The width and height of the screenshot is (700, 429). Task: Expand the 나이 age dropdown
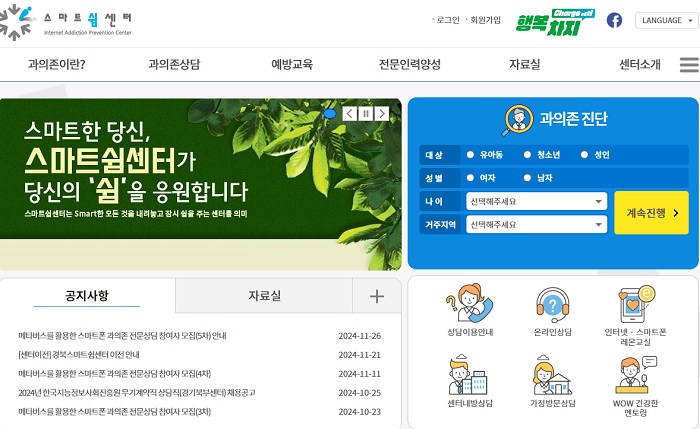point(535,201)
